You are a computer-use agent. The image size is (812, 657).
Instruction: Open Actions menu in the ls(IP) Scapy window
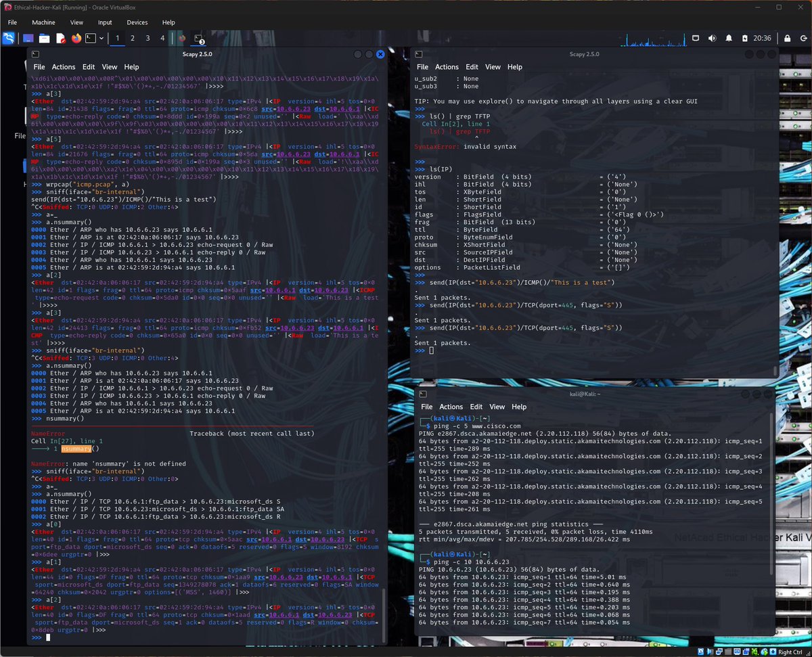click(x=447, y=67)
